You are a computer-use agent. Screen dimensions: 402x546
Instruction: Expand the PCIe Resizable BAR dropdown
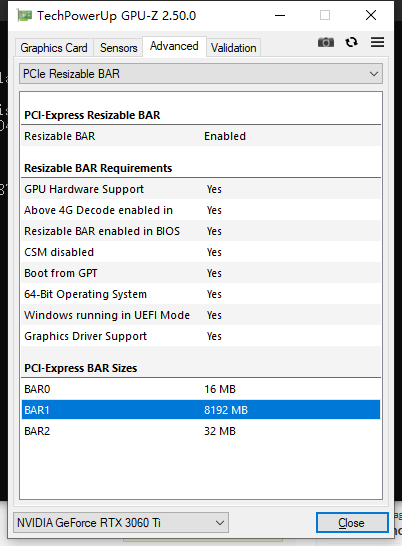(201, 74)
